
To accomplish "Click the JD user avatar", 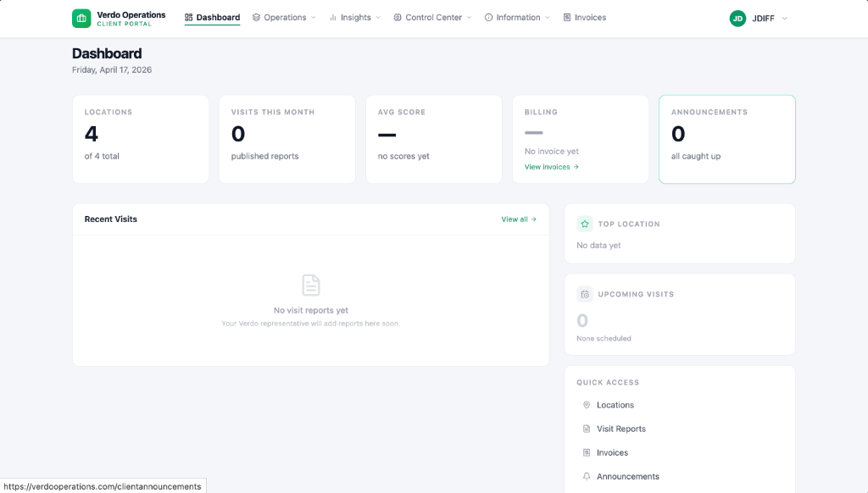I will click(738, 19).
